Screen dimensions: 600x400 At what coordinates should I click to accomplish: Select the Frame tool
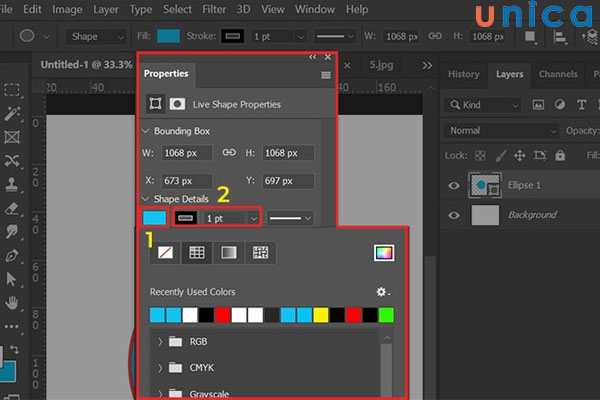point(12,137)
